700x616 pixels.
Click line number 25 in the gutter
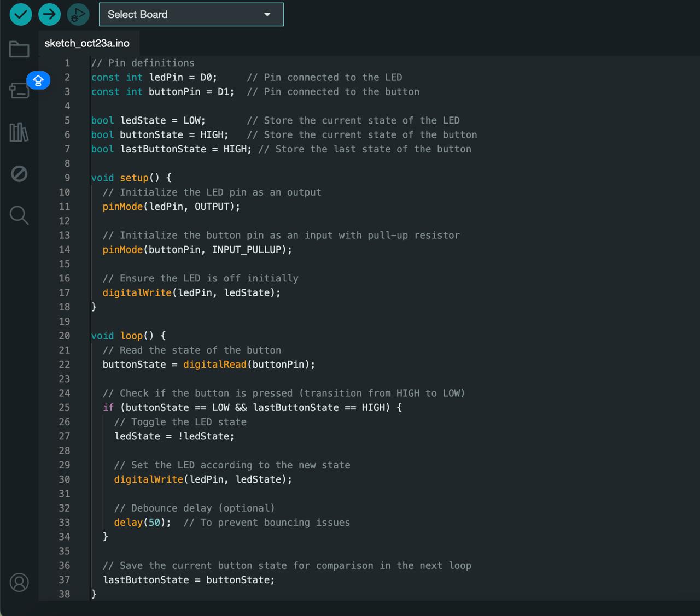click(65, 407)
